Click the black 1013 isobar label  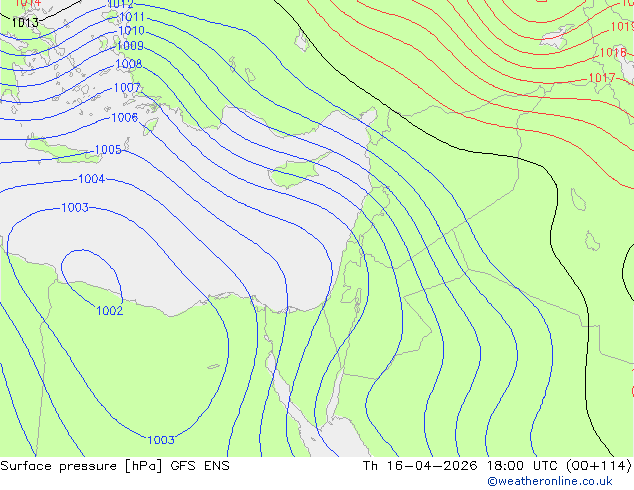(25, 23)
